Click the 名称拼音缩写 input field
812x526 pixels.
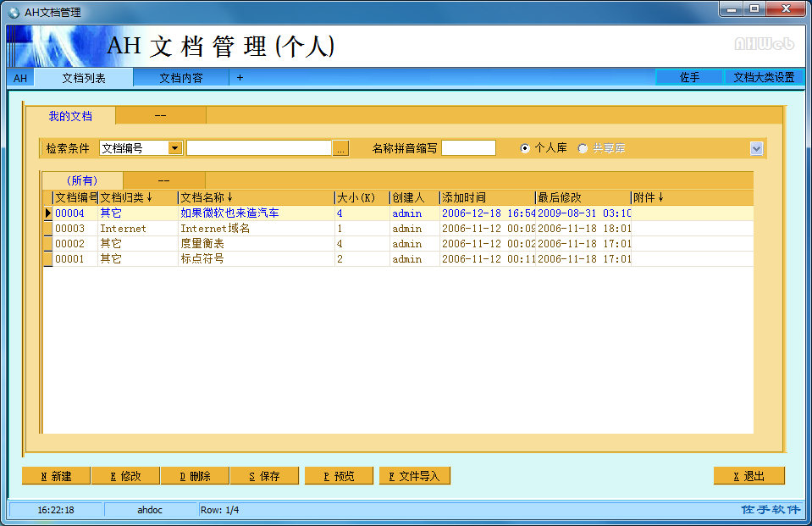(x=469, y=148)
